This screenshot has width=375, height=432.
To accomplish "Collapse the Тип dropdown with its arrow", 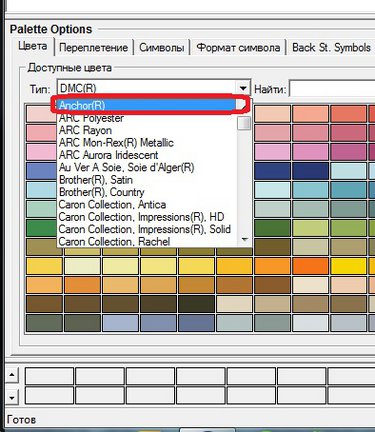I will click(x=243, y=88).
